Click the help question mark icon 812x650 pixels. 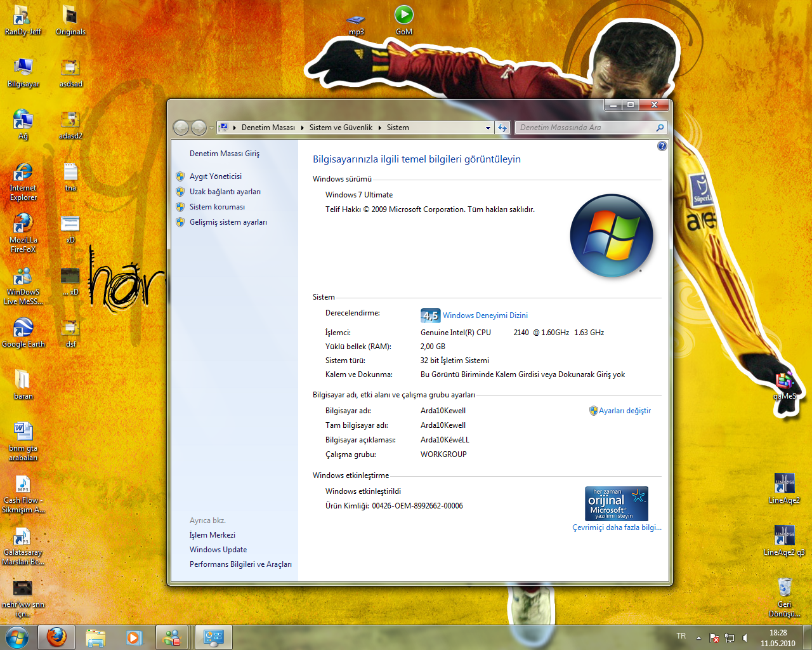[662, 146]
